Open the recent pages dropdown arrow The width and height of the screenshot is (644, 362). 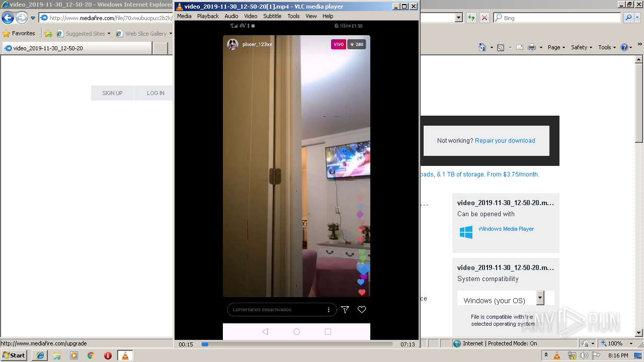pyautogui.click(x=33, y=18)
